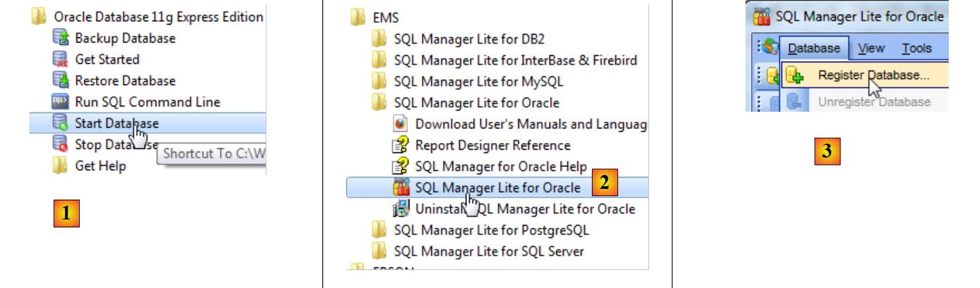This screenshot has height=288, width=980.
Task: Open Get Started shortcut icon
Action: (60, 60)
